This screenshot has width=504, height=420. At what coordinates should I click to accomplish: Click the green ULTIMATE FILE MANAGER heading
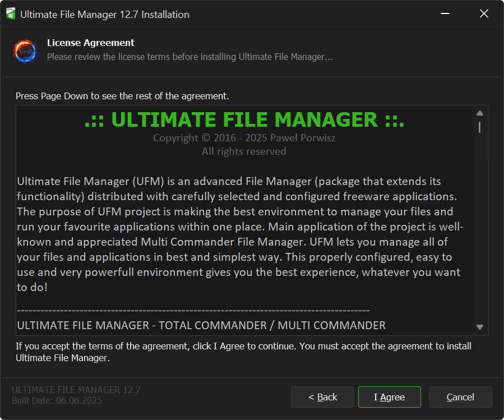[x=244, y=120]
